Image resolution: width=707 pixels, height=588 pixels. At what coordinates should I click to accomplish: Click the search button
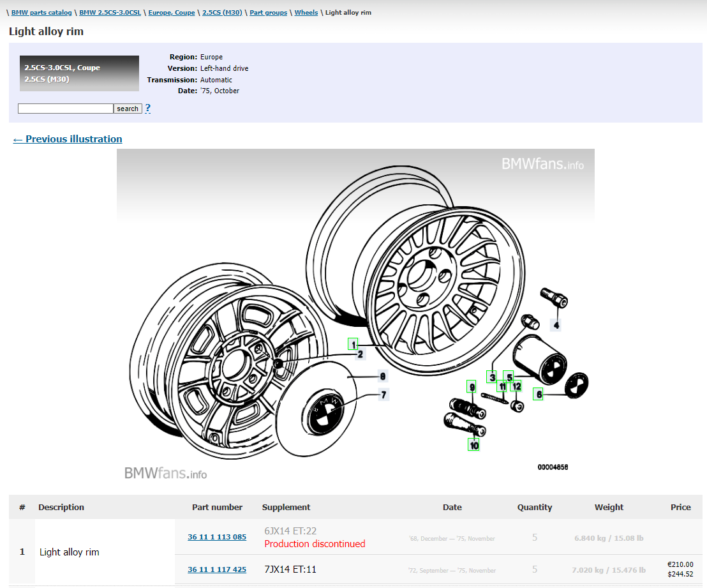[128, 109]
